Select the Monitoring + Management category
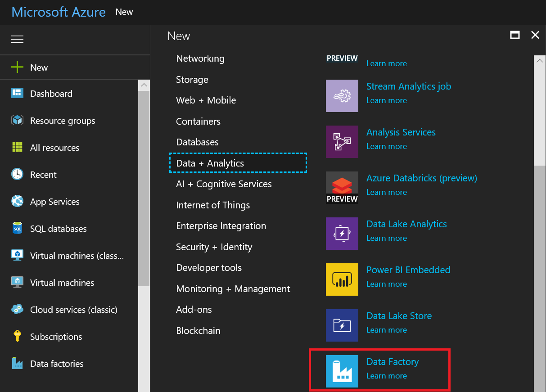 (233, 289)
